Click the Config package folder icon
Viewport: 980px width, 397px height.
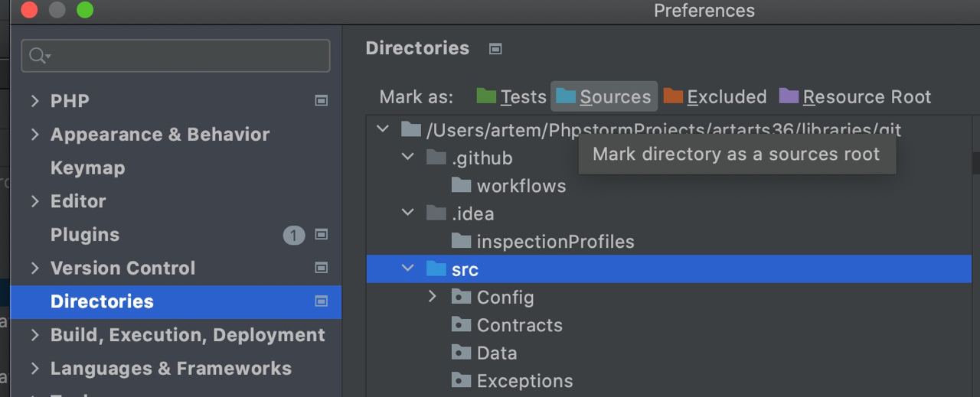pos(461,297)
